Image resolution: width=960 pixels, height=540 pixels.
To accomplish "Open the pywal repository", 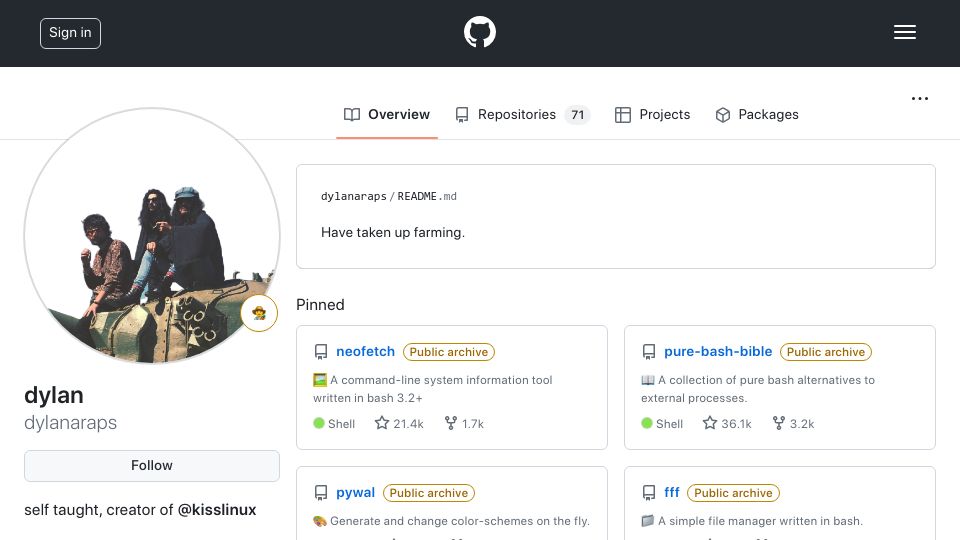I will (x=355, y=492).
